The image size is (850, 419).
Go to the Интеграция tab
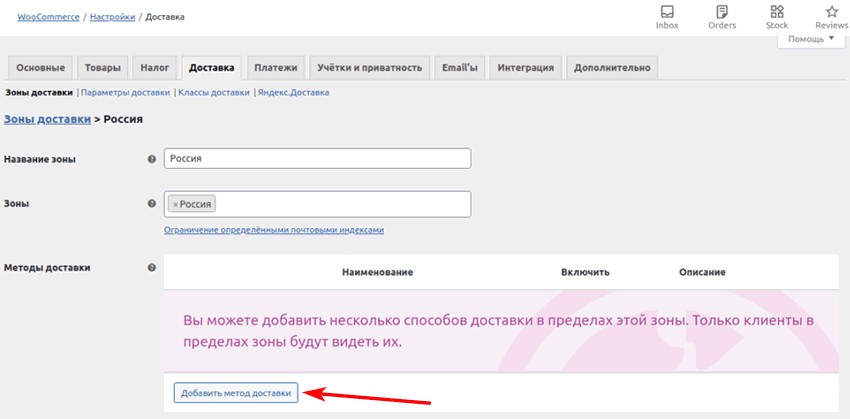[525, 68]
